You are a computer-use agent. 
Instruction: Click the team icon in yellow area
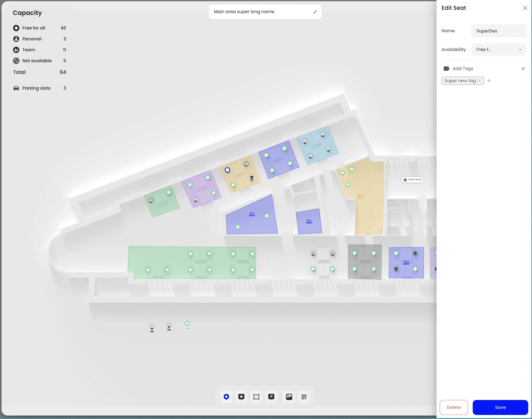(360, 196)
